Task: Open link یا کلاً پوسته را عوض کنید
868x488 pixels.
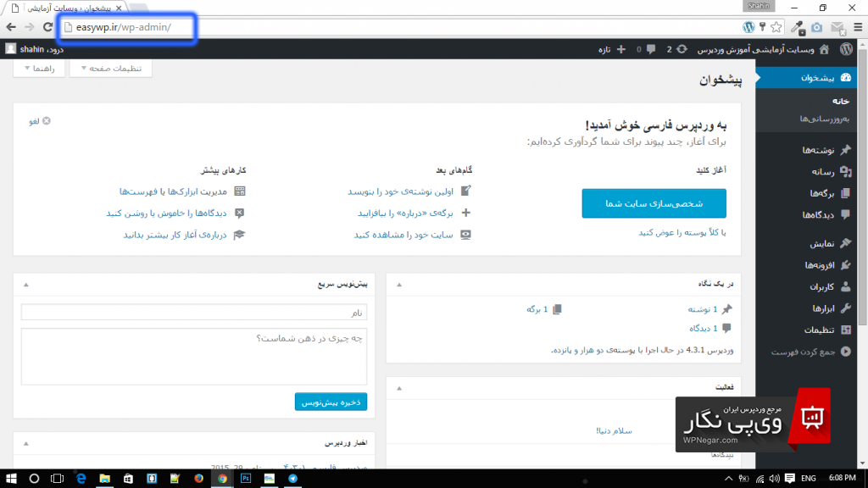Action: coord(682,233)
